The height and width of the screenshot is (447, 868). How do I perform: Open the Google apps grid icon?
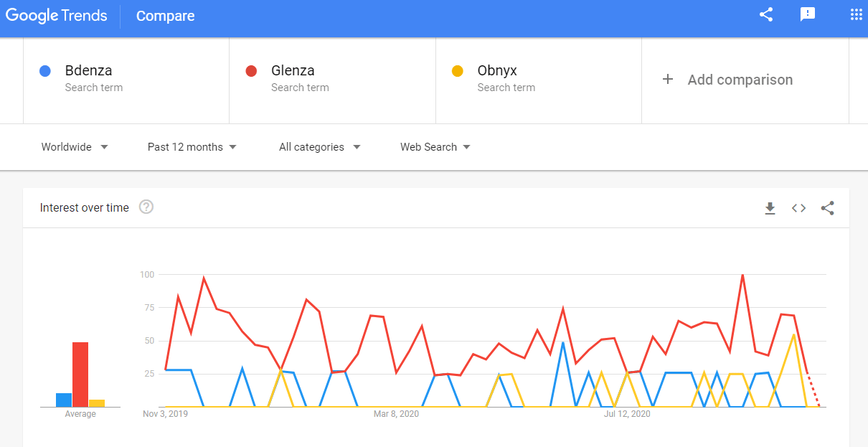[x=856, y=14]
